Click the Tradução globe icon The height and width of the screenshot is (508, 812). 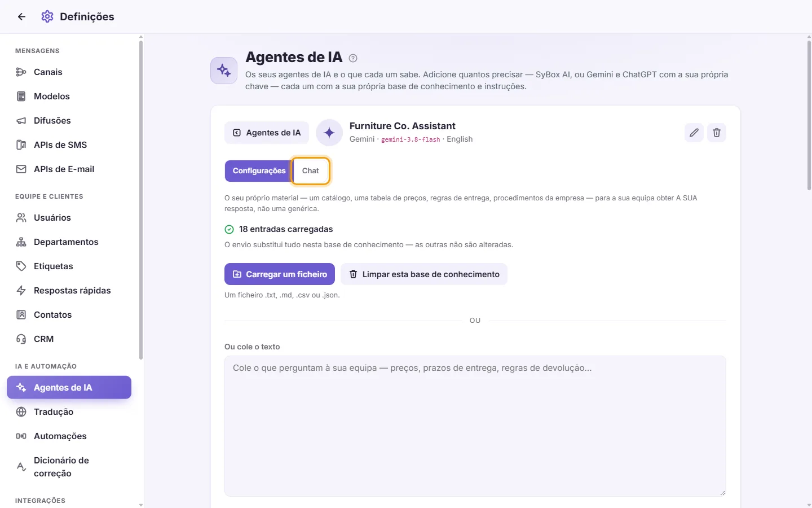[21, 412]
